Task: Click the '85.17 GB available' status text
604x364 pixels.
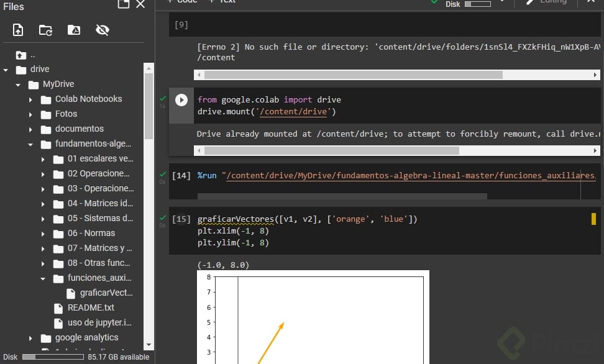Action: [118, 357]
